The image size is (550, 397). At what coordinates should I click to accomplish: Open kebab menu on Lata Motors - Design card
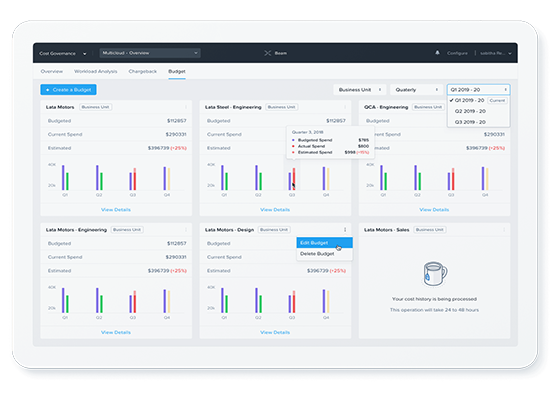pos(345,230)
